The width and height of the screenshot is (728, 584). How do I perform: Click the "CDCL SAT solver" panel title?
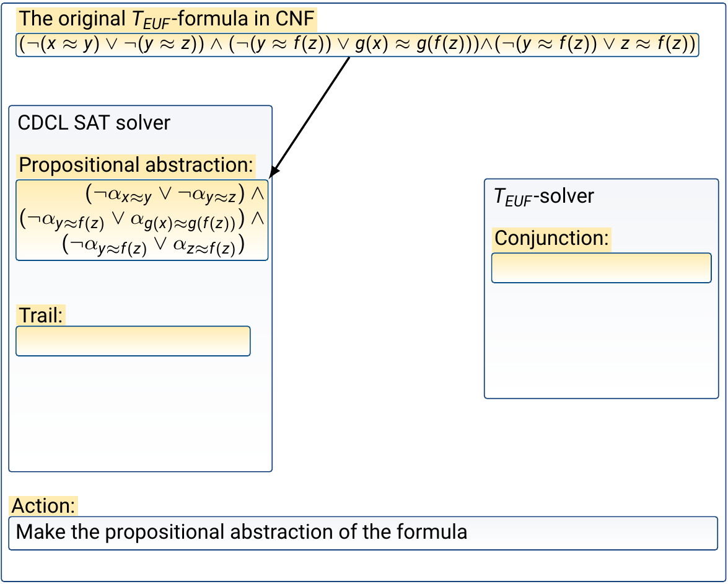point(94,123)
